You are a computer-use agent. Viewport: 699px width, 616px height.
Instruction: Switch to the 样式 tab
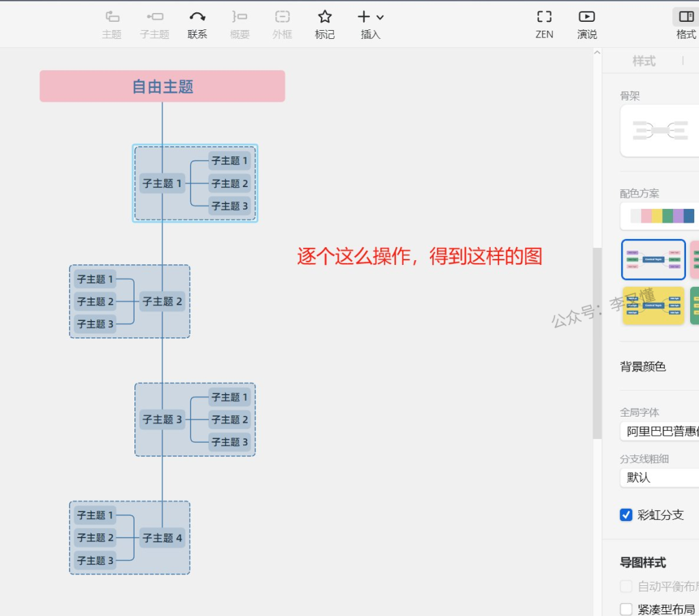644,61
